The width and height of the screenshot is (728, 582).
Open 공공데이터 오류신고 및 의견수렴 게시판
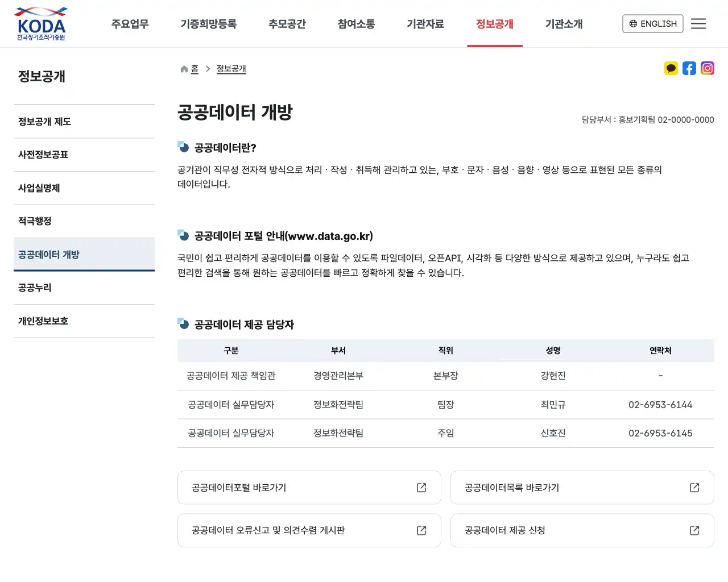tap(309, 530)
